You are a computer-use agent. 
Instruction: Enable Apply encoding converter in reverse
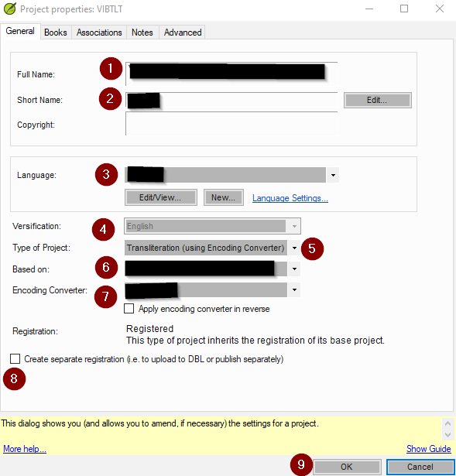(x=129, y=308)
